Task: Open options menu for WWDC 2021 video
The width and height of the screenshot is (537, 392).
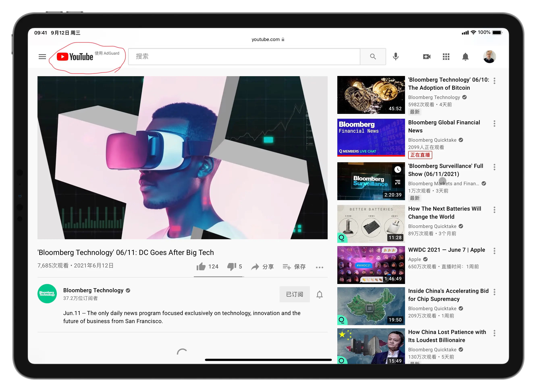Action: pyautogui.click(x=494, y=251)
